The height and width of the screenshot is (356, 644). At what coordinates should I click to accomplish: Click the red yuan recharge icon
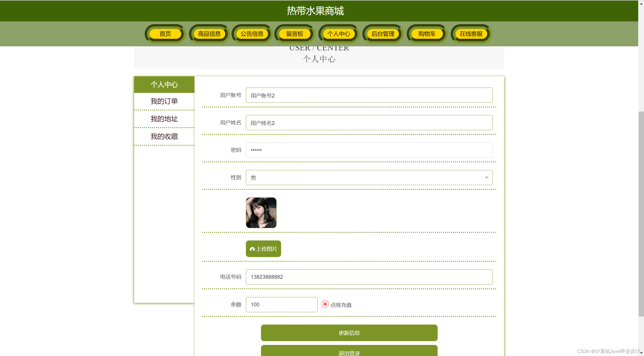click(325, 304)
